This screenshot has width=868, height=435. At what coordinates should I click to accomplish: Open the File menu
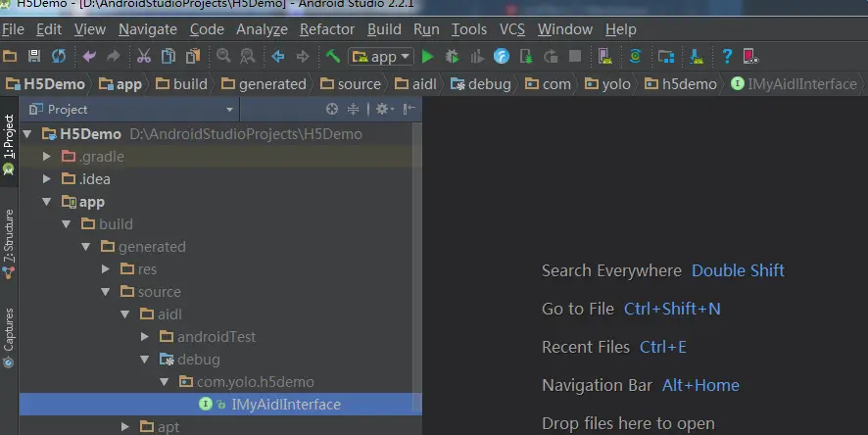point(13,29)
